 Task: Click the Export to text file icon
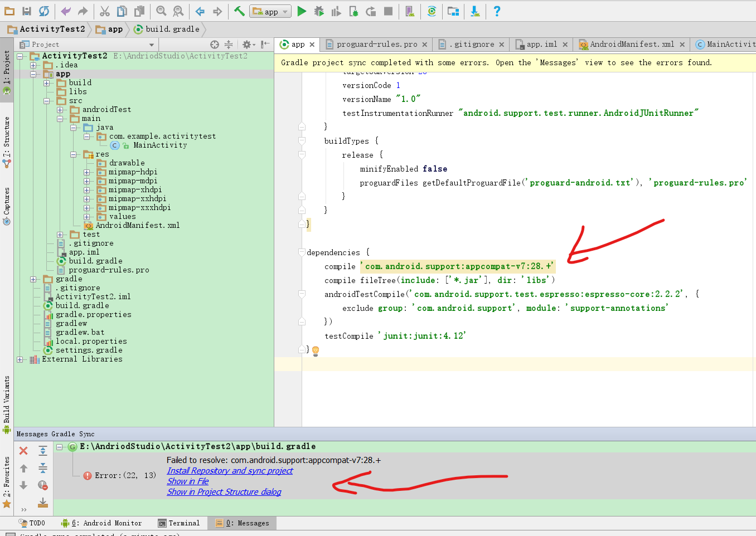coord(43,503)
